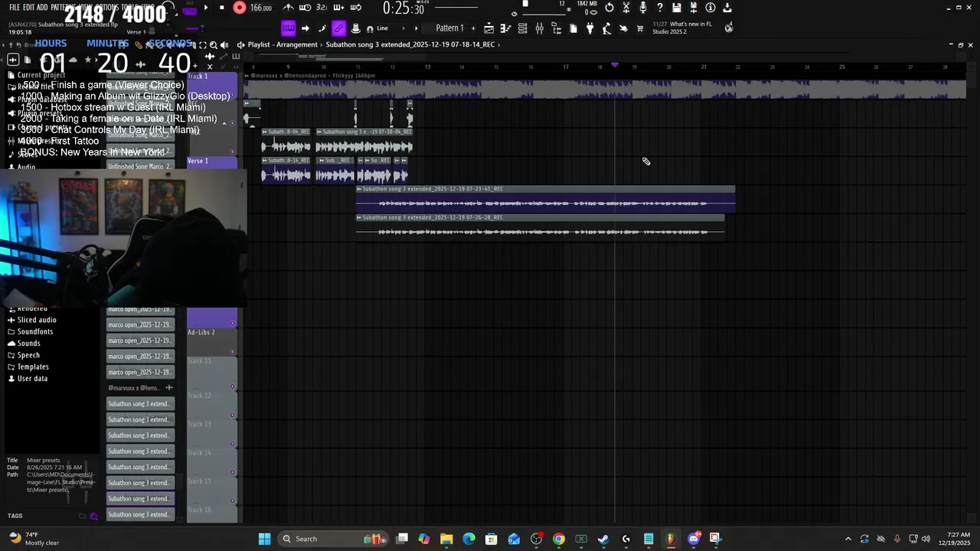The width and height of the screenshot is (980, 551).
Task: Select the Ad-Libs 2 track header
Action: coord(212,341)
